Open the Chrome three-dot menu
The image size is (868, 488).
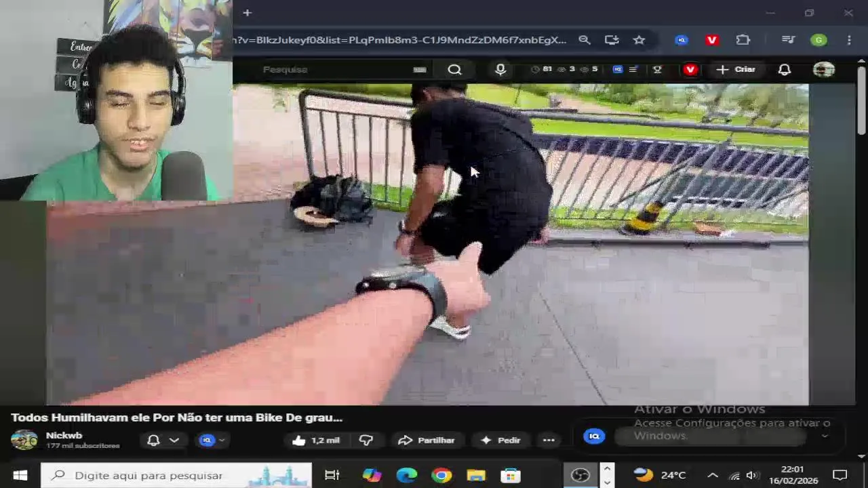tap(849, 40)
